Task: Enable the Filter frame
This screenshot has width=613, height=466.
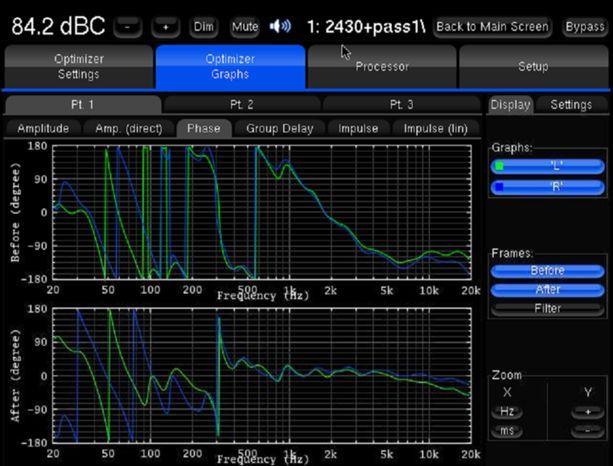Action: tap(548, 309)
